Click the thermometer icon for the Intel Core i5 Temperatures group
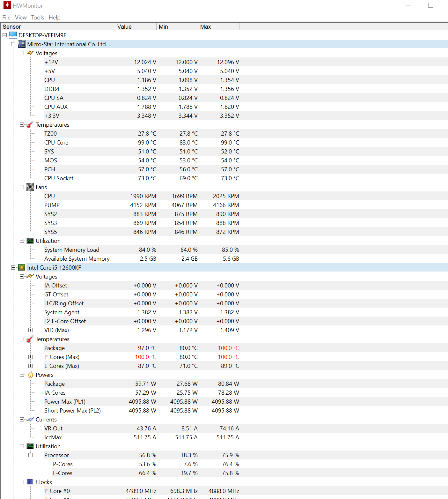 (x=30, y=339)
